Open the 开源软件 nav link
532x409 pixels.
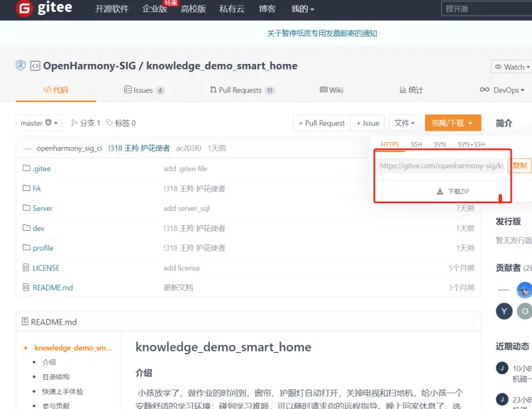click(x=111, y=9)
